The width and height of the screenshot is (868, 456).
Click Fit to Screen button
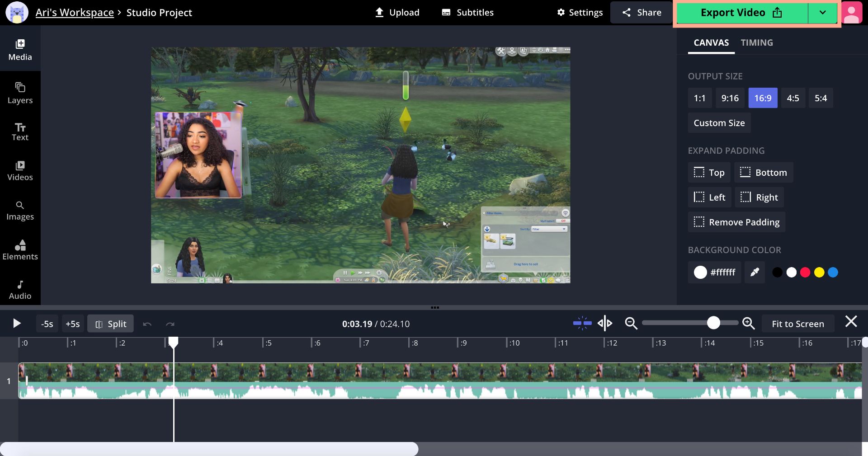798,324
